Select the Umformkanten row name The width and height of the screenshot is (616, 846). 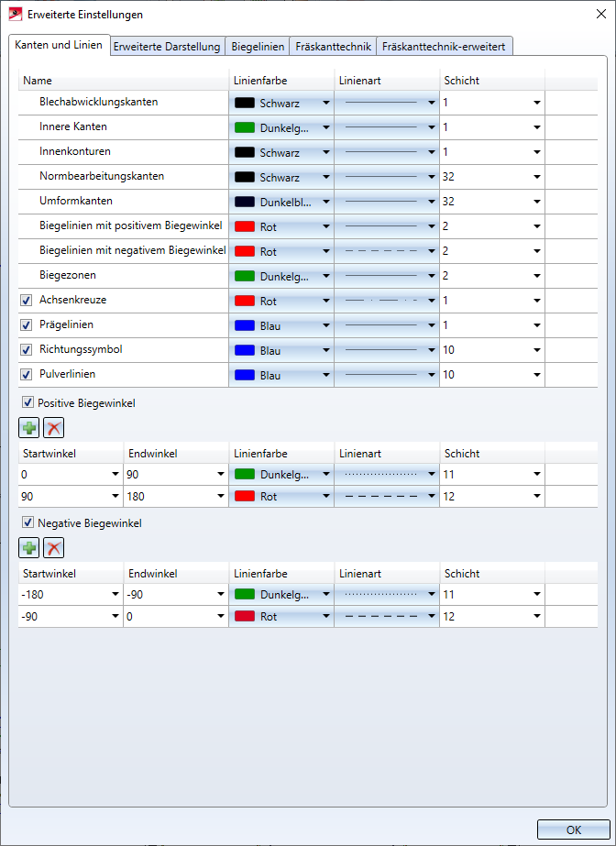tap(76, 201)
